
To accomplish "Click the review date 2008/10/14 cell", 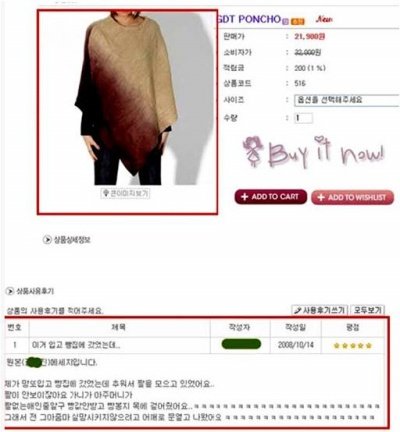I will click(x=296, y=345).
